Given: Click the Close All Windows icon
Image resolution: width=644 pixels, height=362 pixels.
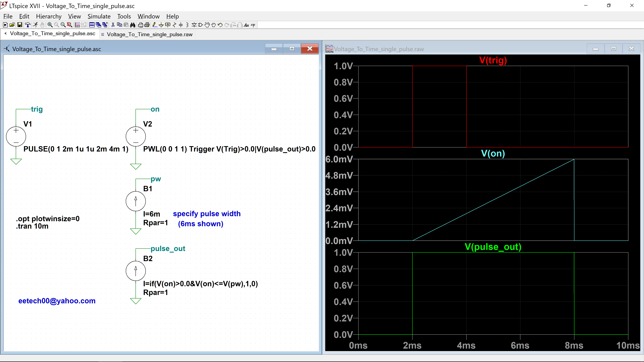Looking at the screenshot, I should click(105, 25).
